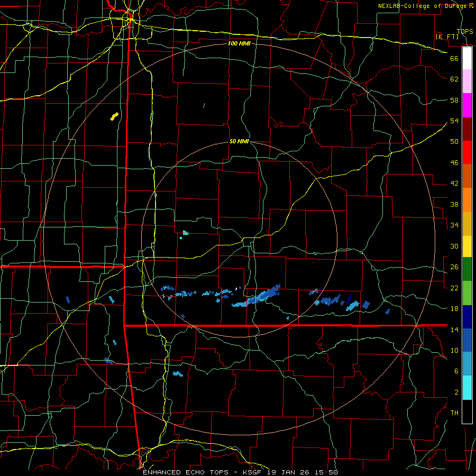
Task: Click the '[K FT]' legend units label
Action: point(447,36)
